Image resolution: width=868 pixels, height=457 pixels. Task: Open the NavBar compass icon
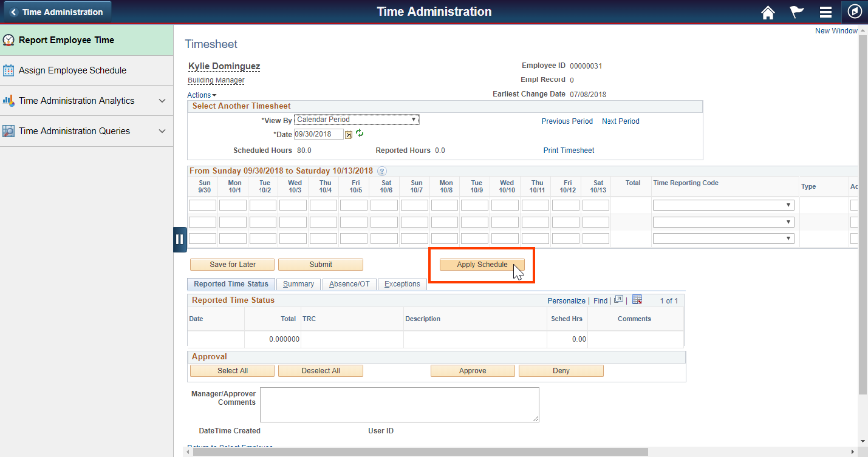854,12
